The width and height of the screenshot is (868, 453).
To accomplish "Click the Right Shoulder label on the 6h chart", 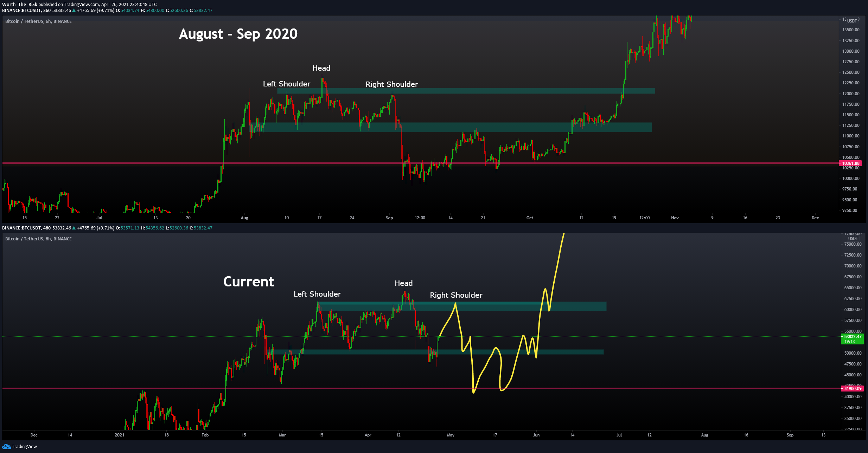I will click(x=392, y=84).
